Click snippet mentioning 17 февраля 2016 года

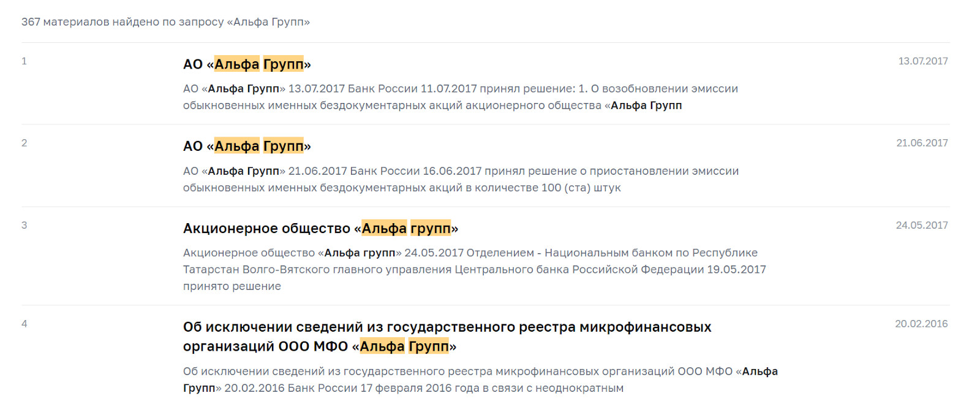[480, 379]
